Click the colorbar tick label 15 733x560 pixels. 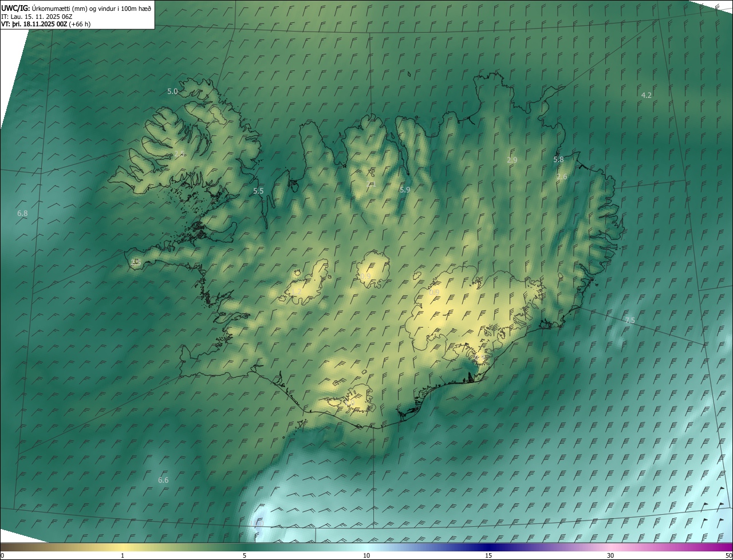488,555
